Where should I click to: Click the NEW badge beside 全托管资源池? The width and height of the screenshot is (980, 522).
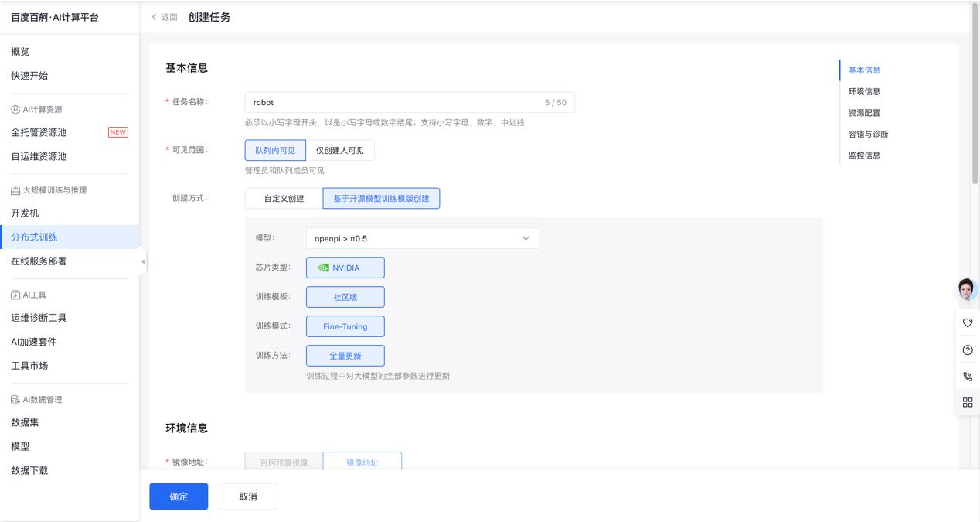tap(117, 132)
